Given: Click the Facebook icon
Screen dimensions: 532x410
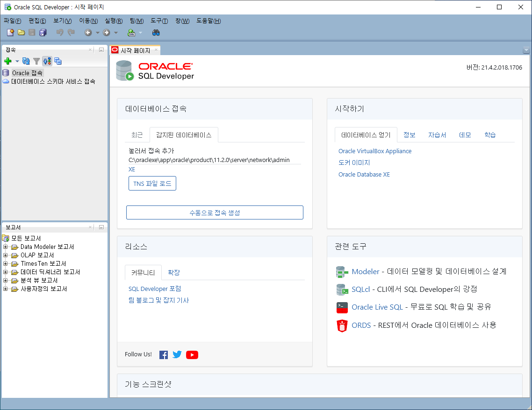Looking at the screenshot, I should pyautogui.click(x=164, y=355).
